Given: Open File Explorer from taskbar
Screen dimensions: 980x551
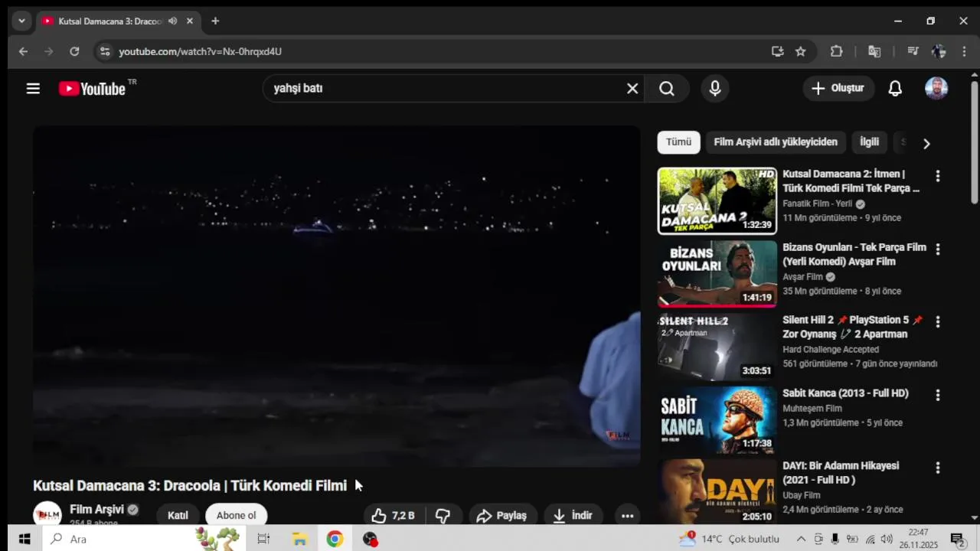Looking at the screenshot, I should [299, 540].
